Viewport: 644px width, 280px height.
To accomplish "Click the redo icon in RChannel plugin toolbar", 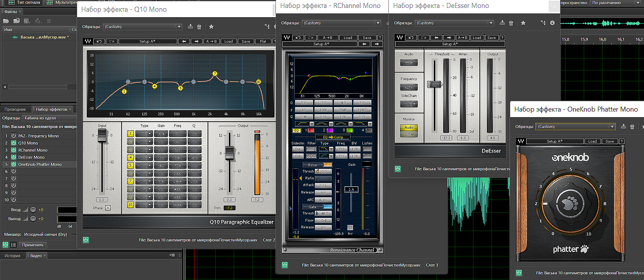I will tap(310, 37).
